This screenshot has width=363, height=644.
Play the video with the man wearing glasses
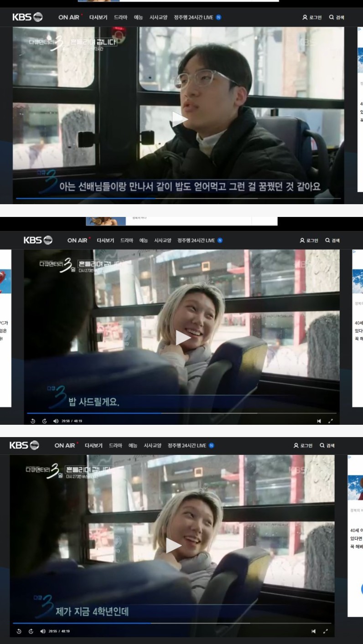(179, 119)
